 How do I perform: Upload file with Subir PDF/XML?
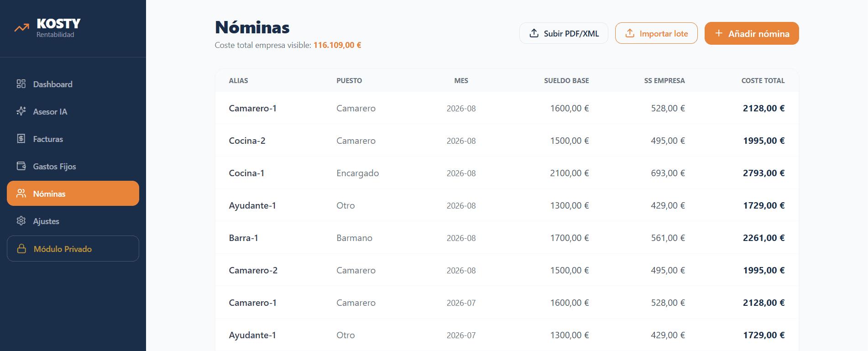[564, 33]
